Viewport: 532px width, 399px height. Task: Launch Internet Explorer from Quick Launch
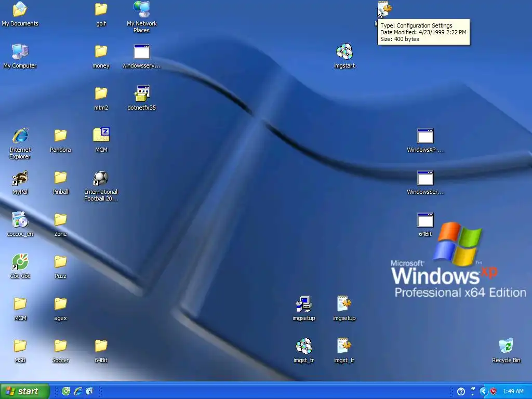pyautogui.click(x=78, y=391)
